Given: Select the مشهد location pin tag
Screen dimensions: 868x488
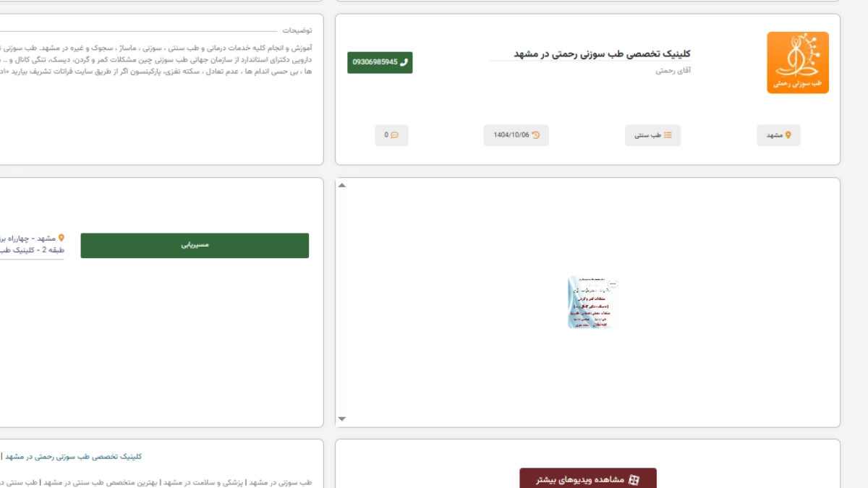Looking at the screenshot, I should coord(779,135).
